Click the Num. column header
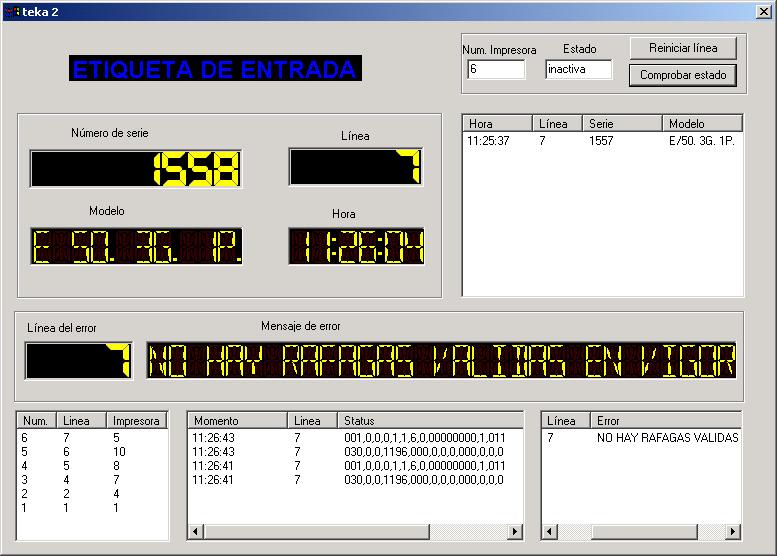This screenshot has height=556, width=777. click(37, 421)
